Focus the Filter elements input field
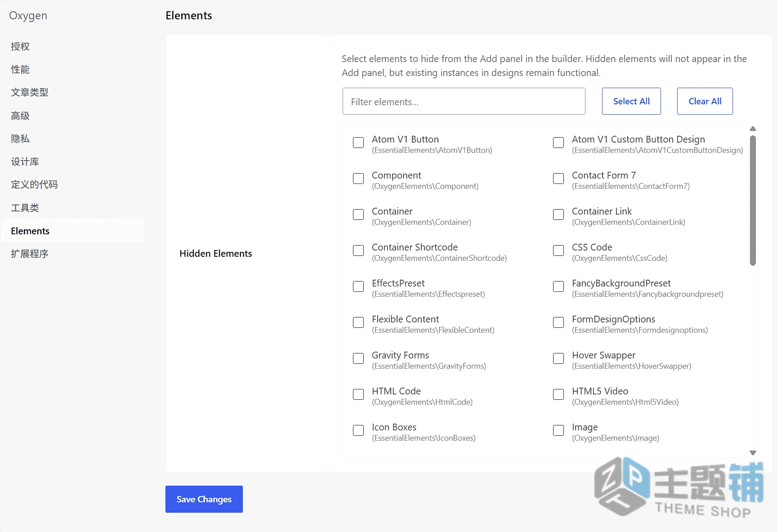The image size is (777, 532). pyautogui.click(x=464, y=101)
